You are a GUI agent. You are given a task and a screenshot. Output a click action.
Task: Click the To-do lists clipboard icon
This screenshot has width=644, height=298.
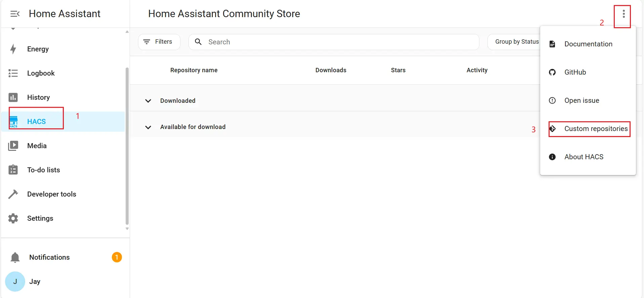coord(13,170)
